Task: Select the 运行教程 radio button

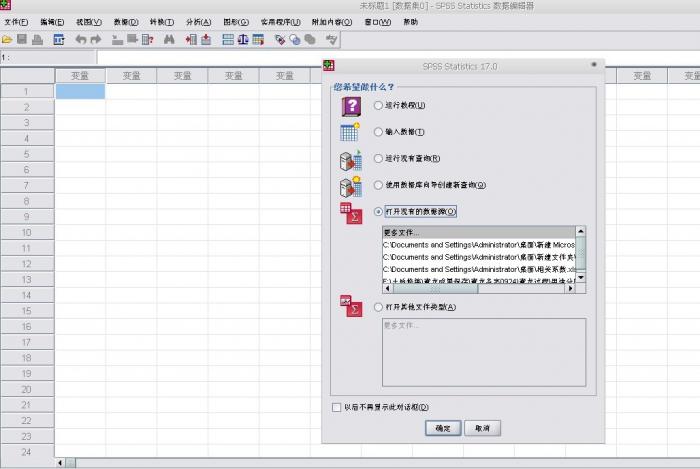Action: coord(377,105)
